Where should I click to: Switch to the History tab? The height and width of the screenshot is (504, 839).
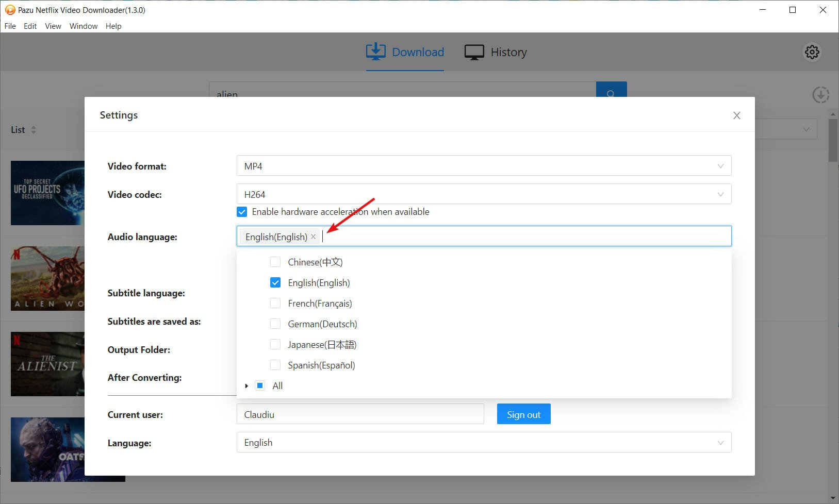click(496, 52)
